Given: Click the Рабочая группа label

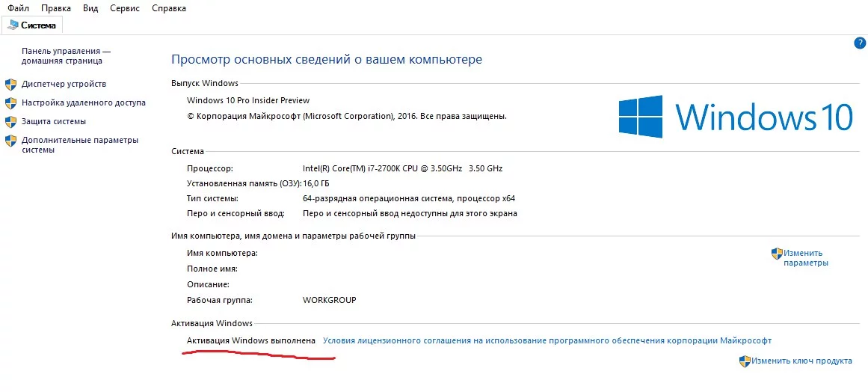Looking at the screenshot, I should point(220,300).
